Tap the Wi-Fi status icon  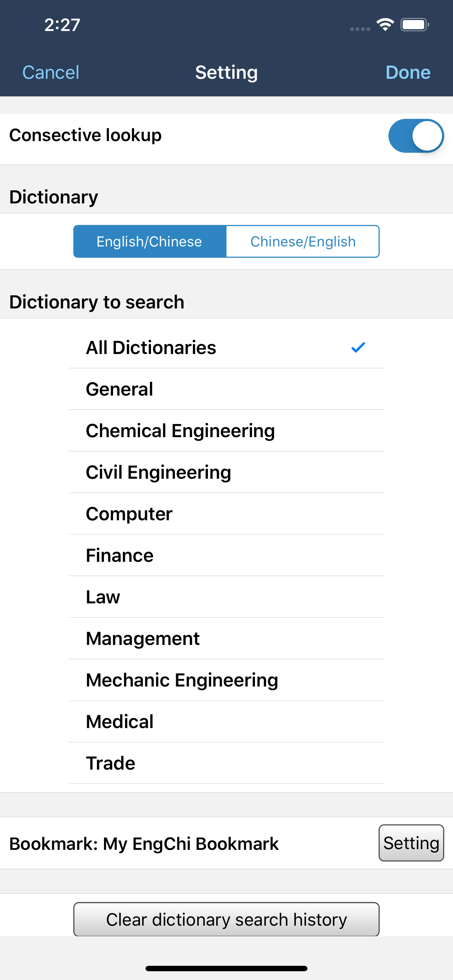coord(385,25)
